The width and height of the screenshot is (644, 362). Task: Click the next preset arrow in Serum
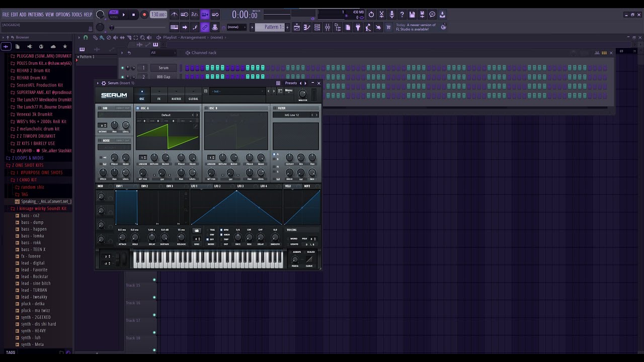tap(274, 91)
